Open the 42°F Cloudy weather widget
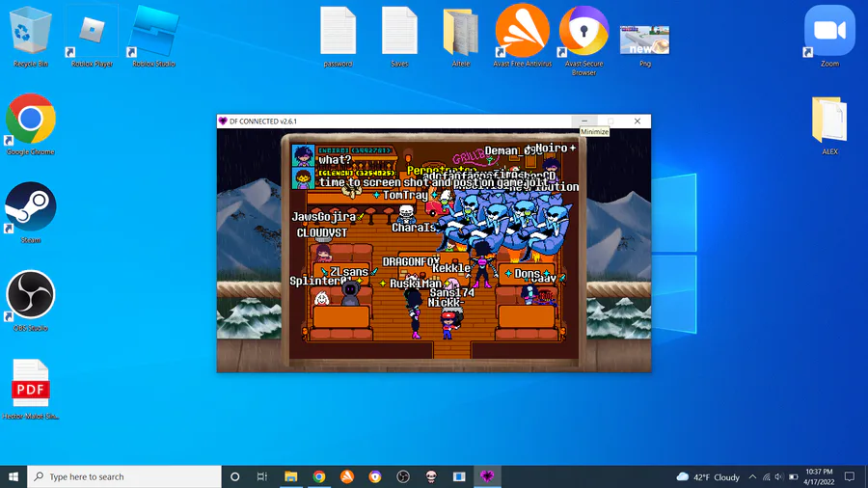 point(708,477)
